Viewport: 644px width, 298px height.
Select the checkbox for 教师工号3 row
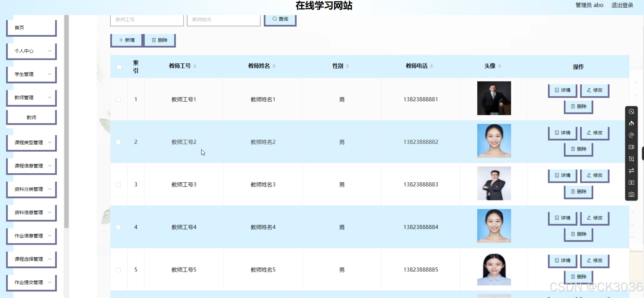tap(118, 185)
